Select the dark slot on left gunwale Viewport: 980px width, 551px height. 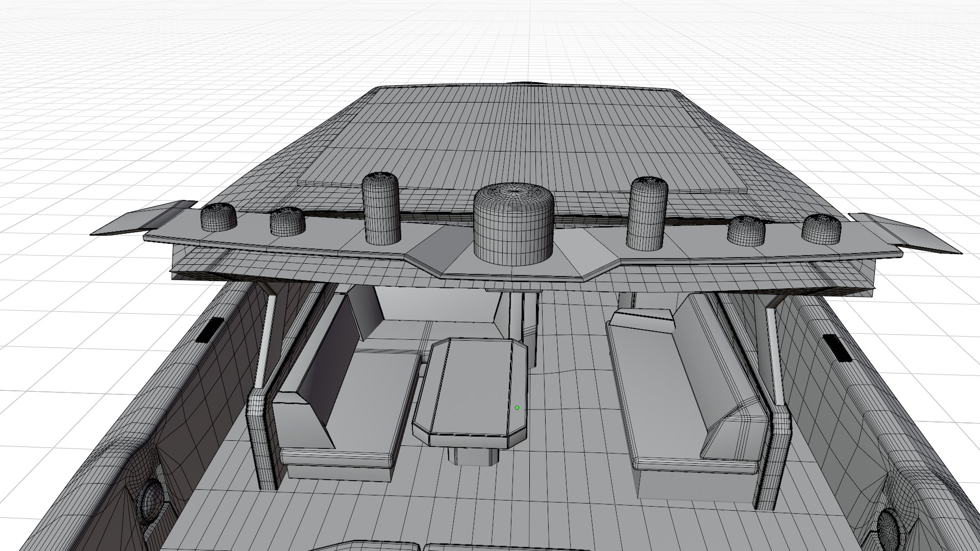click(x=210, y=329)
